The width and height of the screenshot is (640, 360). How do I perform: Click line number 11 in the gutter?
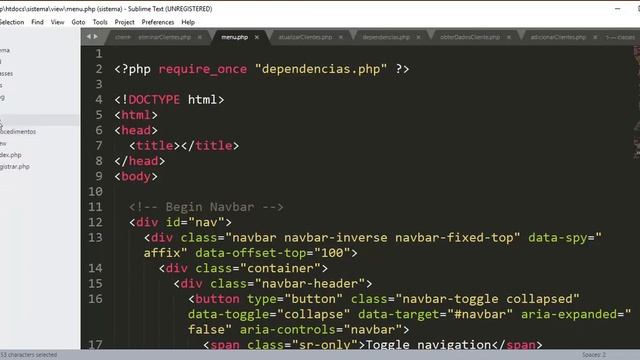(95, 207)
